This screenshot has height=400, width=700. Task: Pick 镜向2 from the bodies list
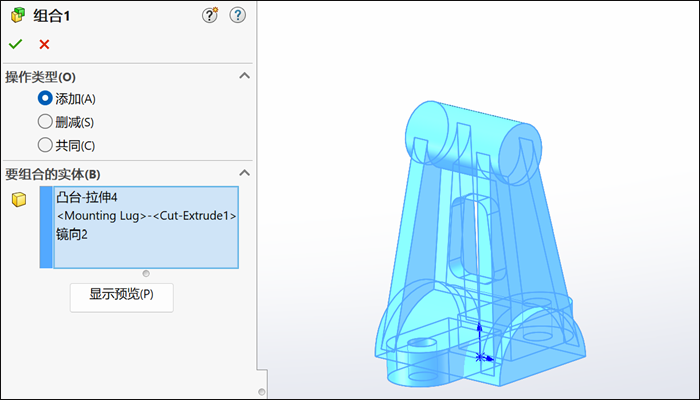(72, 235)
